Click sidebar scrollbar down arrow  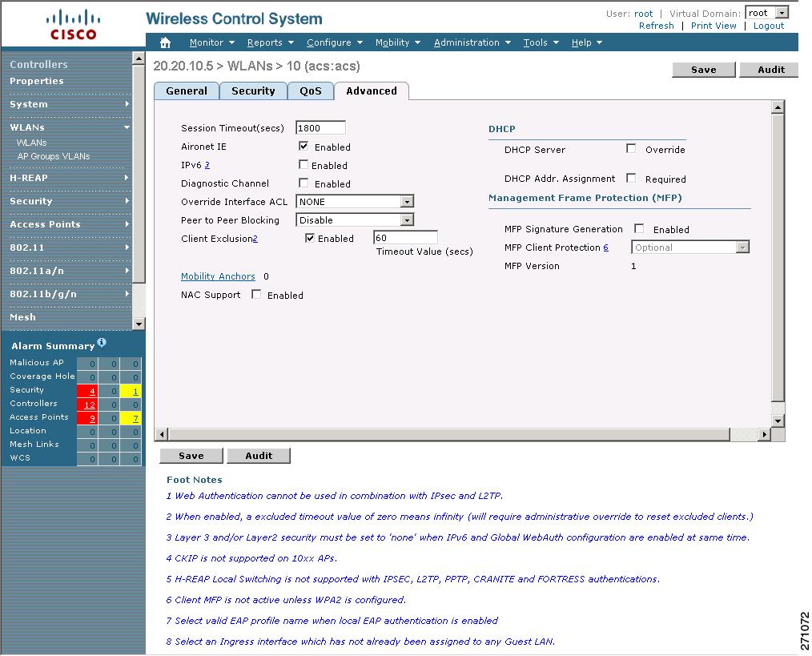[x=139, y=324]
